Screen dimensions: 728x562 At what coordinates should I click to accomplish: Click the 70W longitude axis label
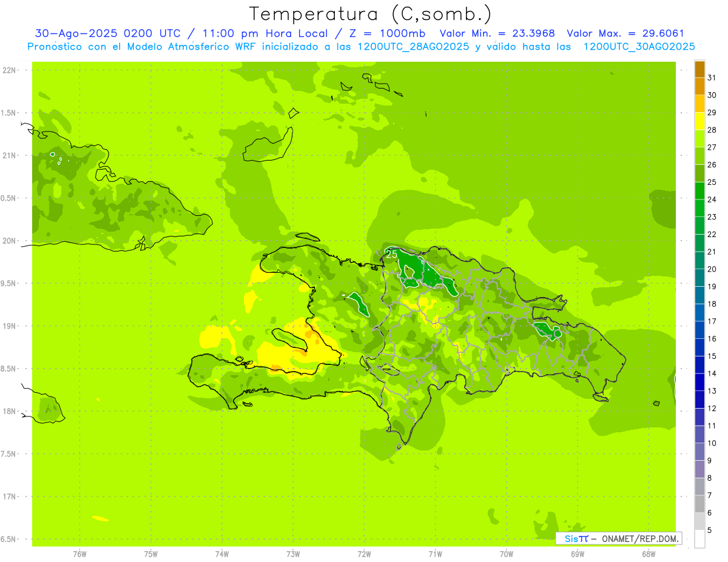[x=507, y=554]
